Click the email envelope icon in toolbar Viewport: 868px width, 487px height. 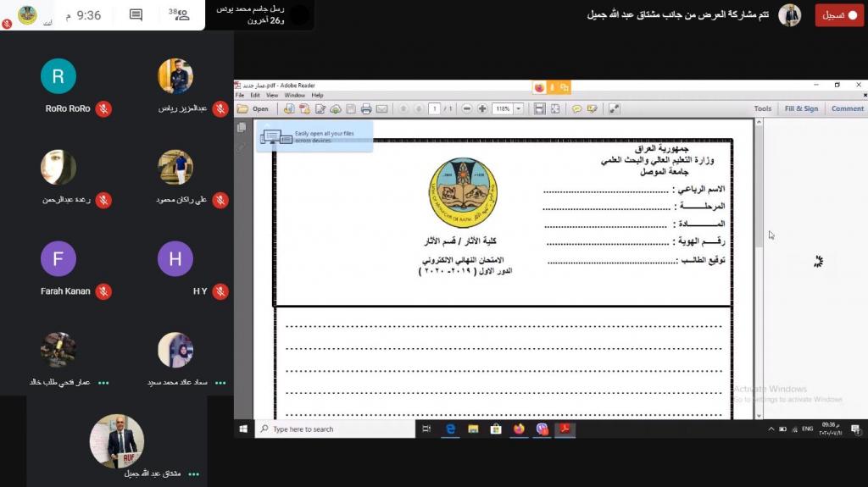tap(381, 108)
